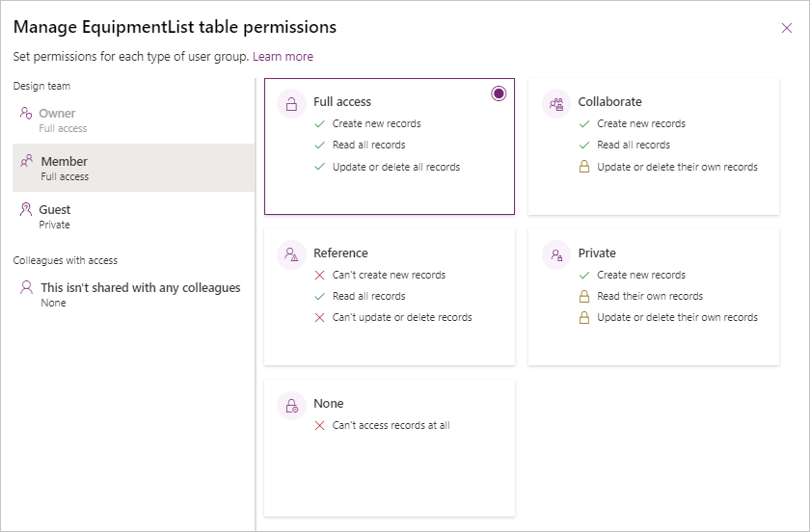Choose the Reference permission option
The height and width of the screenshot is (532, 810).
(390, 297)
